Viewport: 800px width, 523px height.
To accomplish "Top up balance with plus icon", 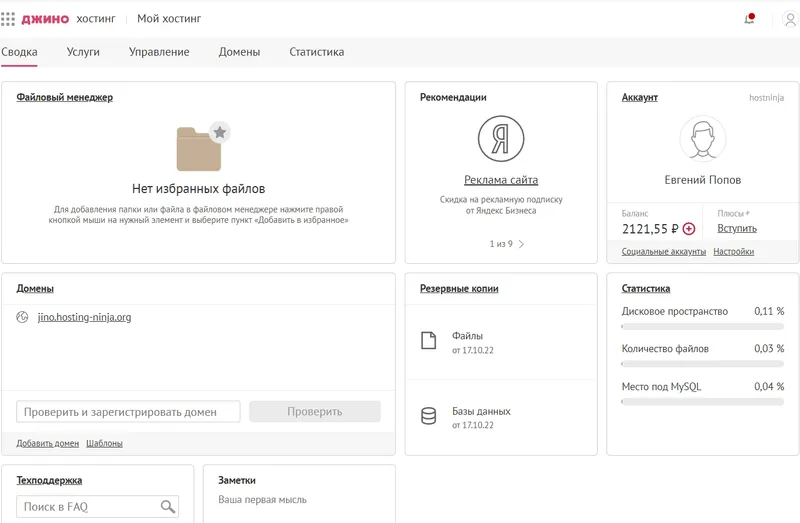I will coord(689,229).
